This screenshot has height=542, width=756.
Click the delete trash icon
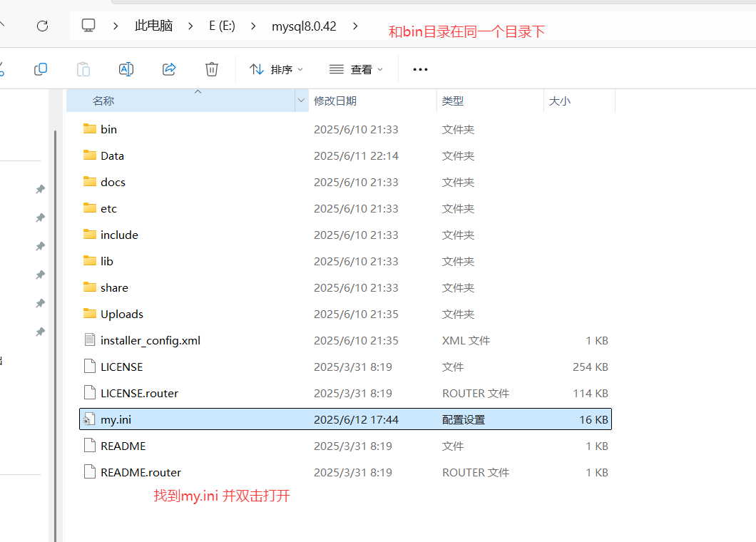(x=212, y=69)
